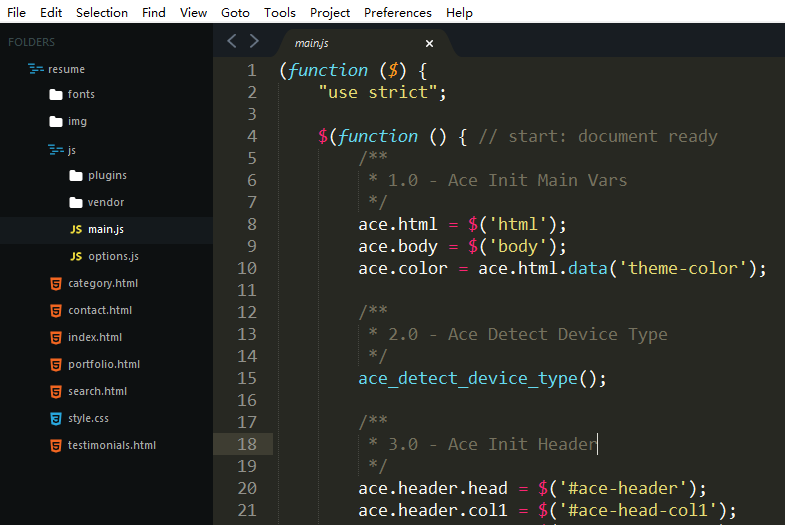
Task: Collapse the js folder icon
Action: click(56, 150)
